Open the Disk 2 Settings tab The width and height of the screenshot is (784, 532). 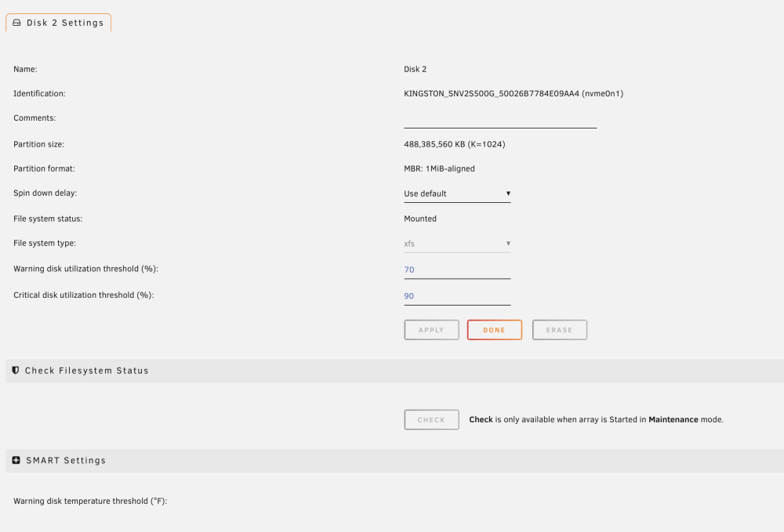point(59,23)
